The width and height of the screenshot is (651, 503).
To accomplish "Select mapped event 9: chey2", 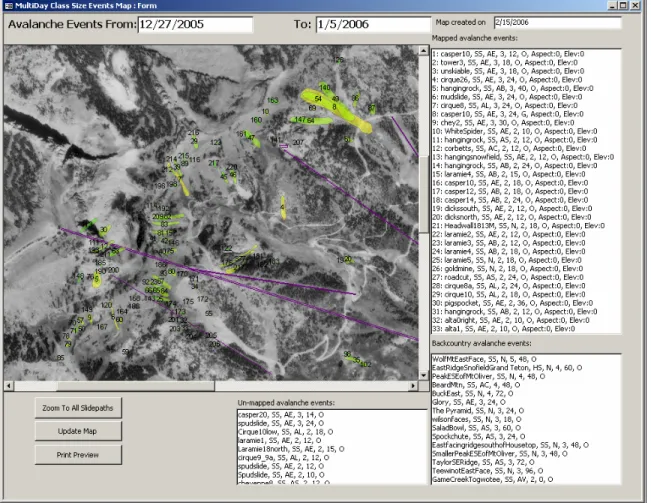I will pyautogui.click(x=503, y=122).
